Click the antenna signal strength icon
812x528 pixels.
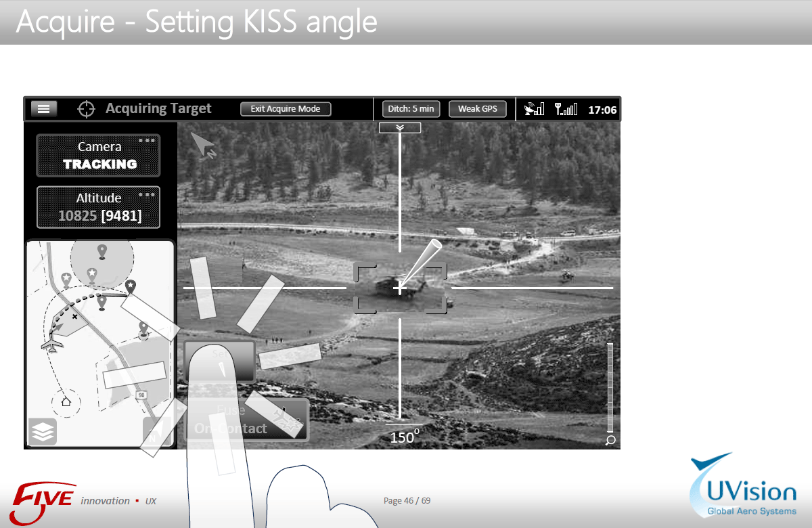pos(566,108)
